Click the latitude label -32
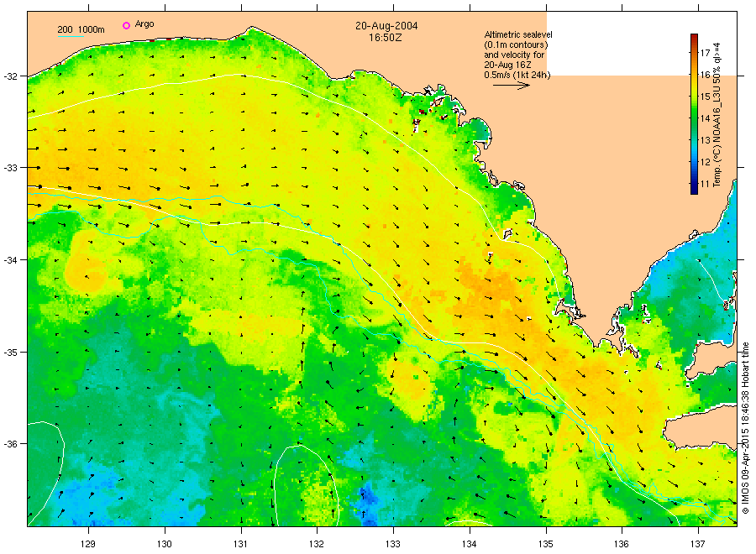This screenshot has height=554, width=756. 11,76
